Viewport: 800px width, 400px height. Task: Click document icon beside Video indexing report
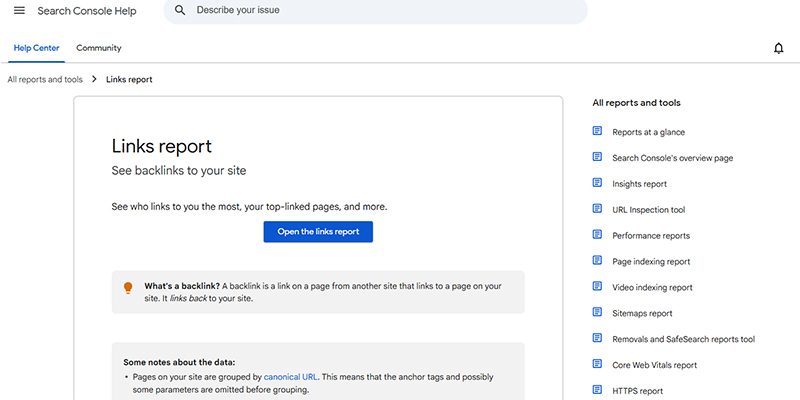click(597, 286)
